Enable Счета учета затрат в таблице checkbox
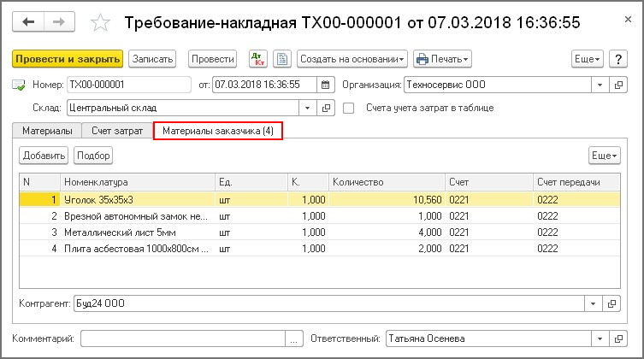Image resolution: width=644 pixels, height=359 pixels. pos(348,109)
